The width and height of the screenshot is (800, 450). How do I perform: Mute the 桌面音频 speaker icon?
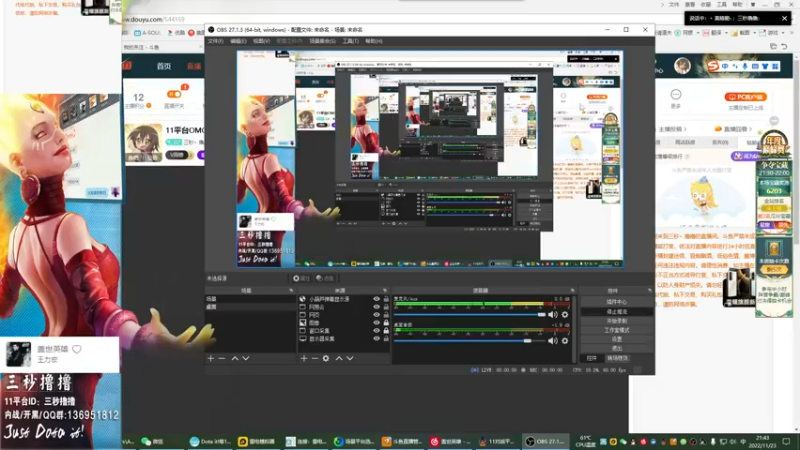pyautogui.click(x=553, y=340)
